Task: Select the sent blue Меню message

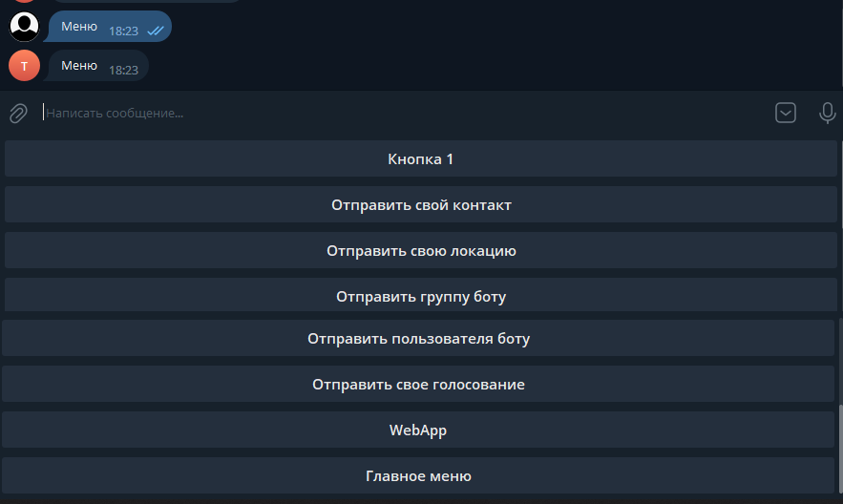Action: pyautogui.click(x=108, y=27)
